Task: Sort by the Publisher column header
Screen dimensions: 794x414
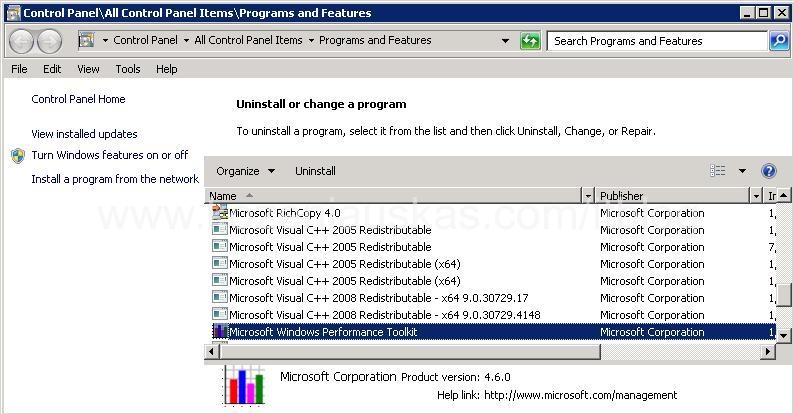Action: click(x=673, y=196)
